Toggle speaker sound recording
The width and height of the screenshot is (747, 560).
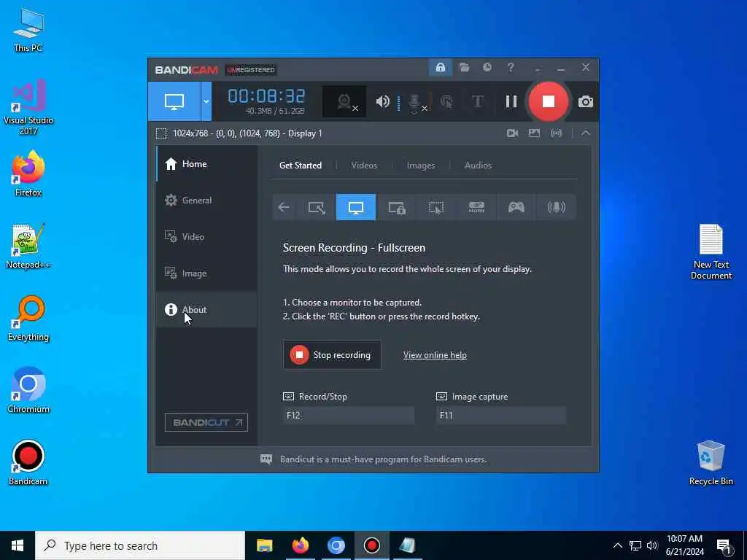pos(382,101)
